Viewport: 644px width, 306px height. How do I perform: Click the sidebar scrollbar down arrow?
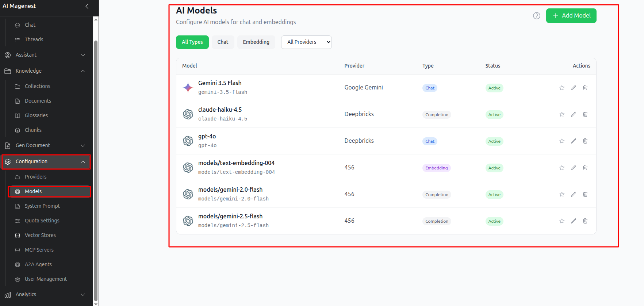[96, 303]
